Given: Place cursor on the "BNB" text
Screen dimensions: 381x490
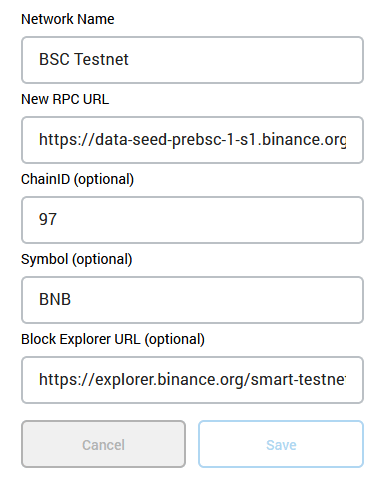Looking at the screenshot, I should 55,299.
